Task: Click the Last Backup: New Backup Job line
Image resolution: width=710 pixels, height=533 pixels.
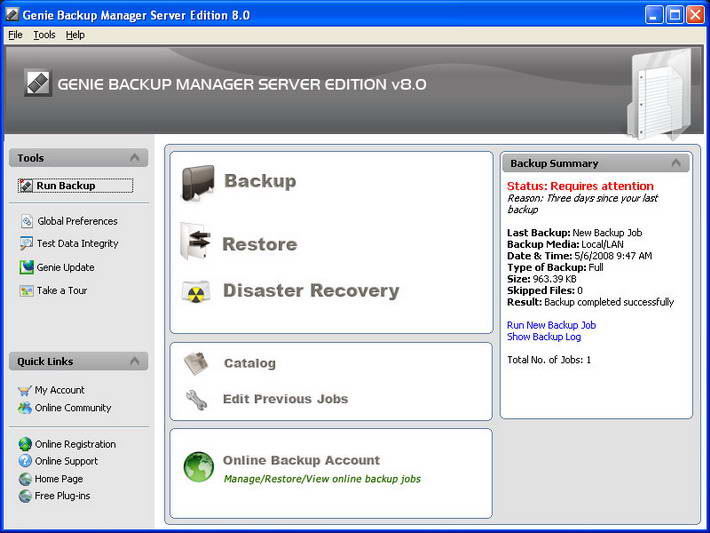Action: click(x=574, y=233)
